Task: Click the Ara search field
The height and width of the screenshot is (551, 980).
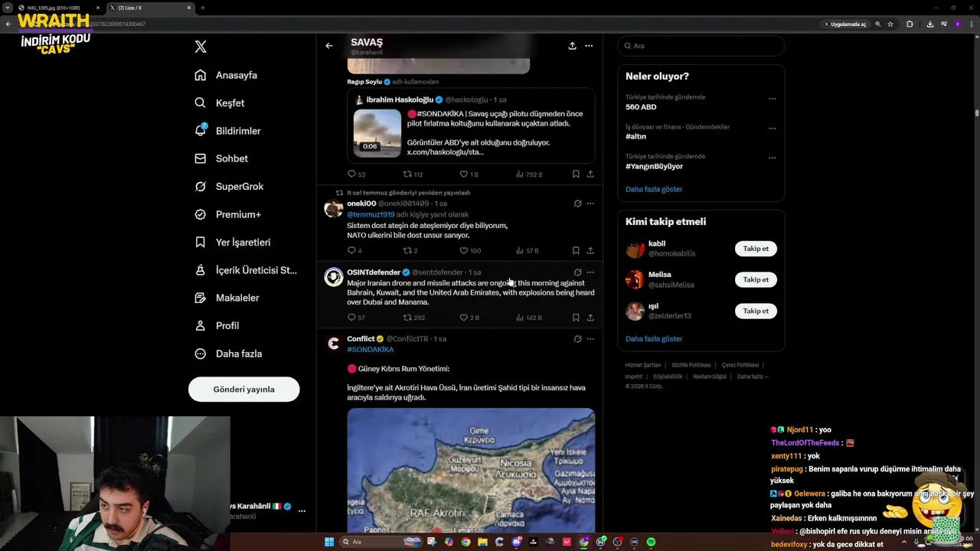Action: coord(701,46)
